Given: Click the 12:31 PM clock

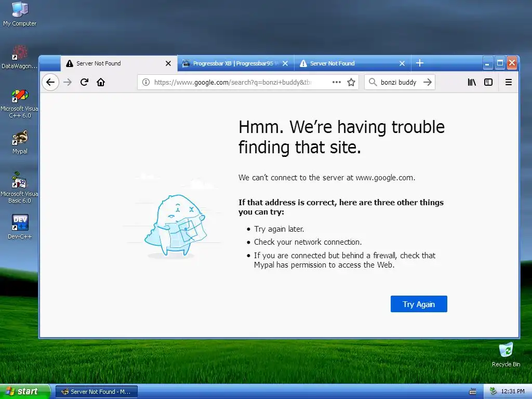Looking at the screenshot, I should tap(513, 392).
